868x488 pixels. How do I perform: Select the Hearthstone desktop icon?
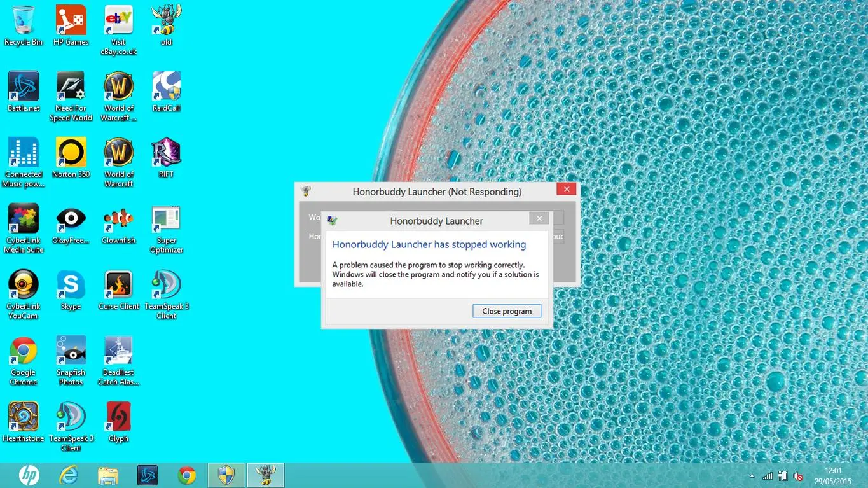click(24, 422)
